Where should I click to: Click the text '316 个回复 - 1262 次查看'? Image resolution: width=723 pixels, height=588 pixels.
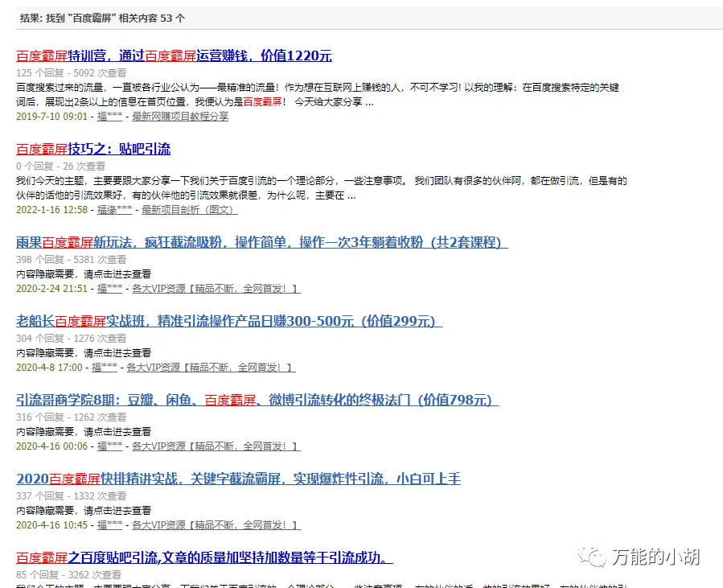[72, 417]
